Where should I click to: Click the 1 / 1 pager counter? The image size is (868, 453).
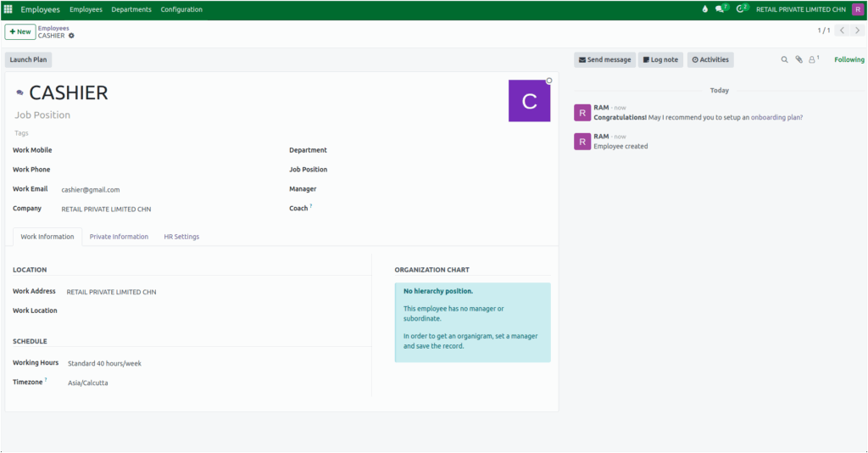click(824, 31)
